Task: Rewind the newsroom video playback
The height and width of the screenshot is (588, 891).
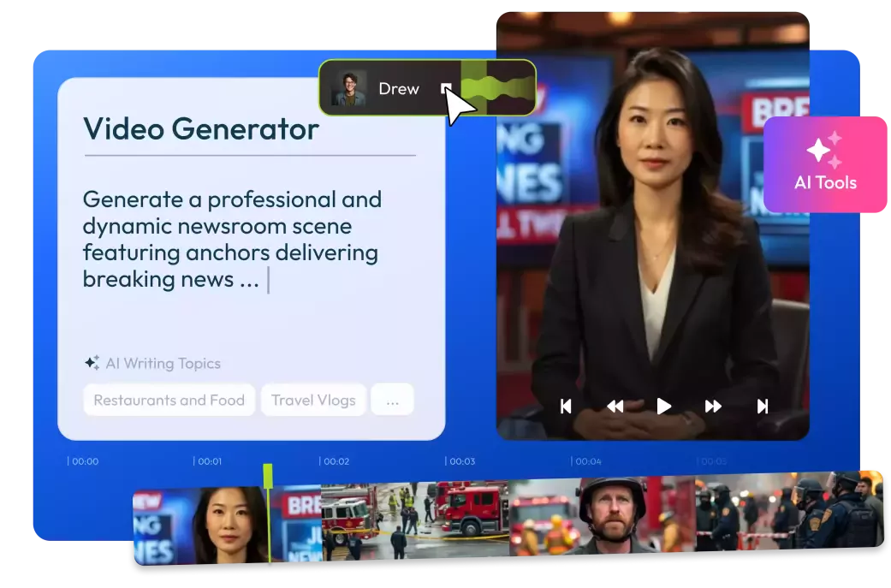Action: click(615, 407)
